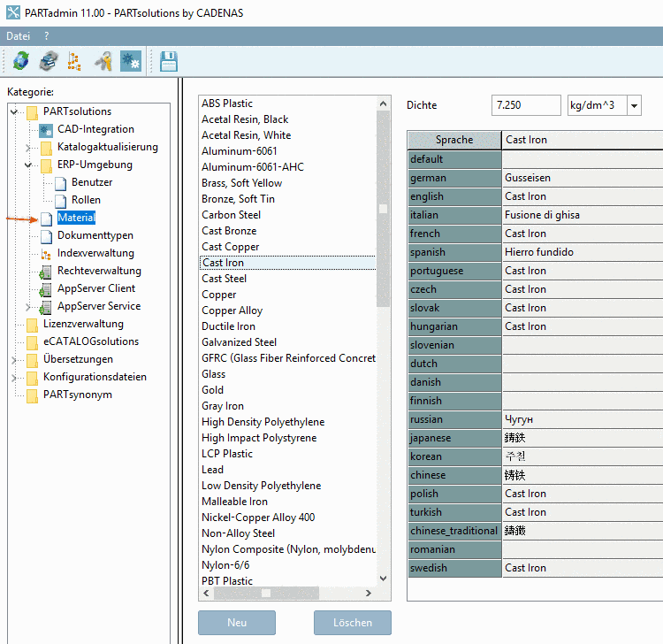
Task: Click the Löschen button
Action: pos(352,622)
